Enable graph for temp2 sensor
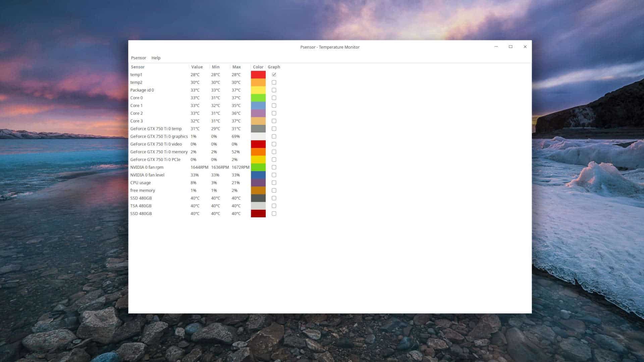 [x=274, y=82]
